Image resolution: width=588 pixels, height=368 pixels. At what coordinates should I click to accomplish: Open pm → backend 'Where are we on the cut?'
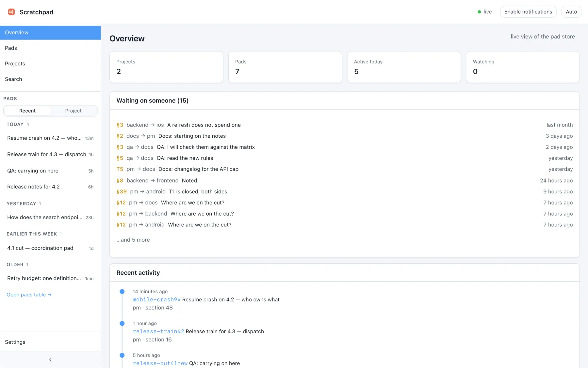(x=345, y=214)
